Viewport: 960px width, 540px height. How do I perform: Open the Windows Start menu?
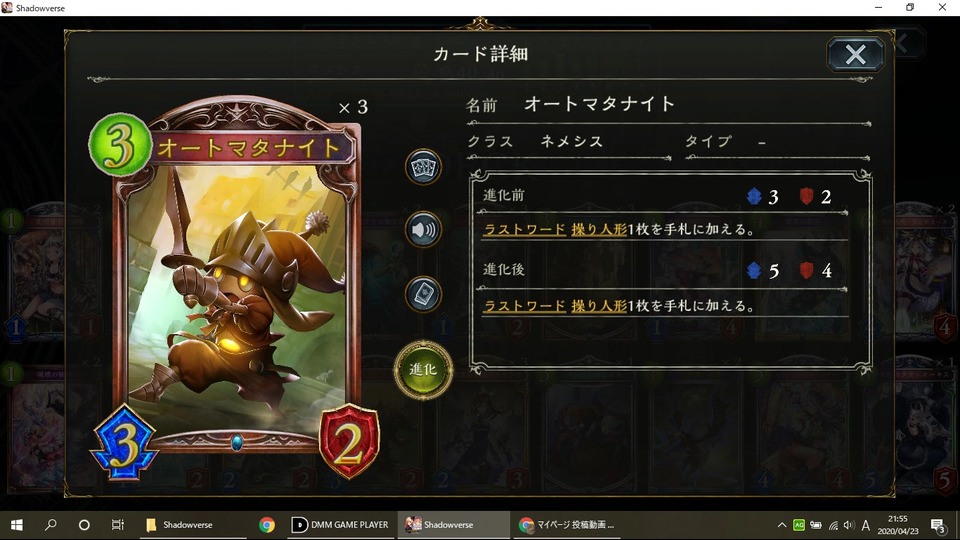coord(17,525)
